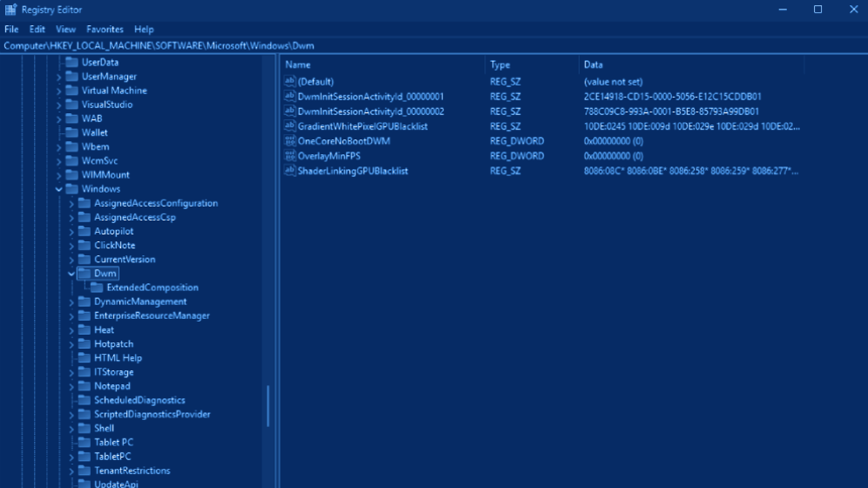The height and width of the screenshot is (488, 868).
Task: Open the Edit menu
Action: pyautogui.click(x=37, y=29)
